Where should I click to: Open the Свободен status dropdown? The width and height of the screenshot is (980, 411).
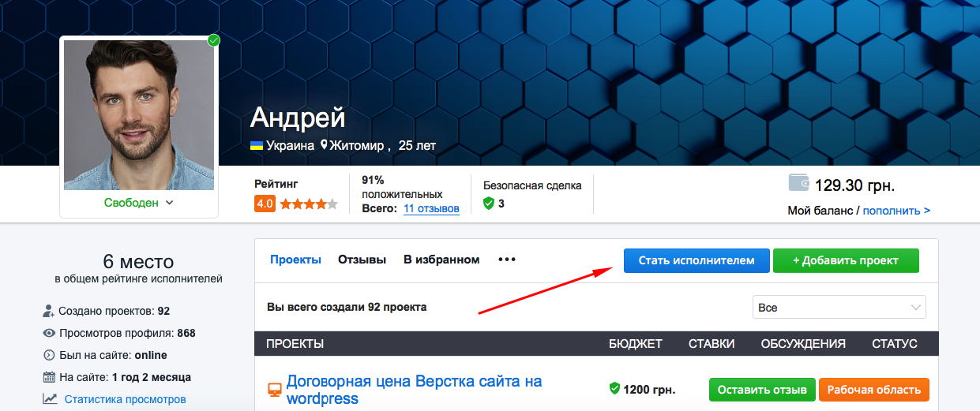click(139, 203)
